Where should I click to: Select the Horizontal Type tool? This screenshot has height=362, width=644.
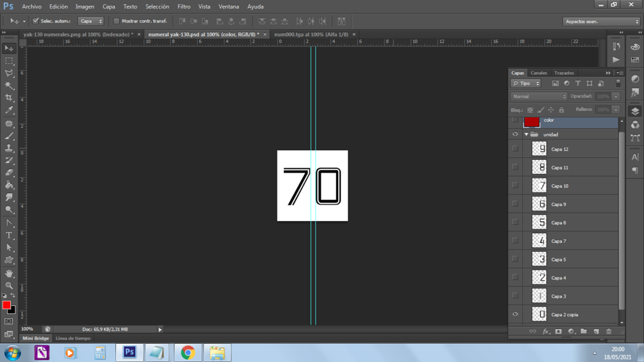tap(9, 236)
